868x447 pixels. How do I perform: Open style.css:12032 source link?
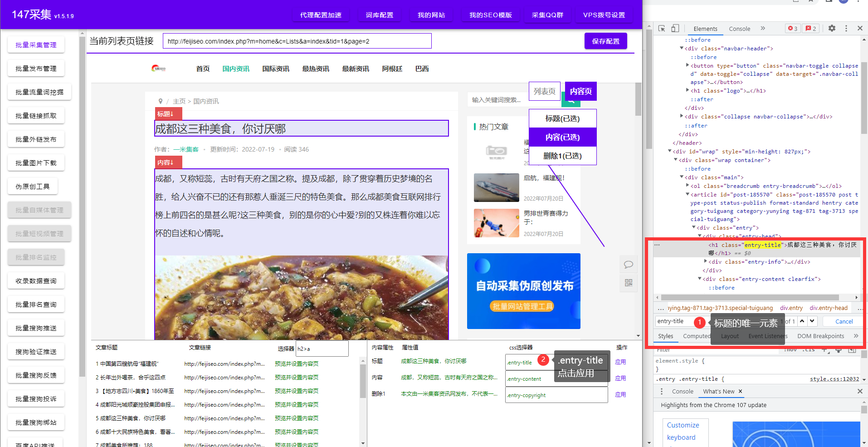click(834, 379)
